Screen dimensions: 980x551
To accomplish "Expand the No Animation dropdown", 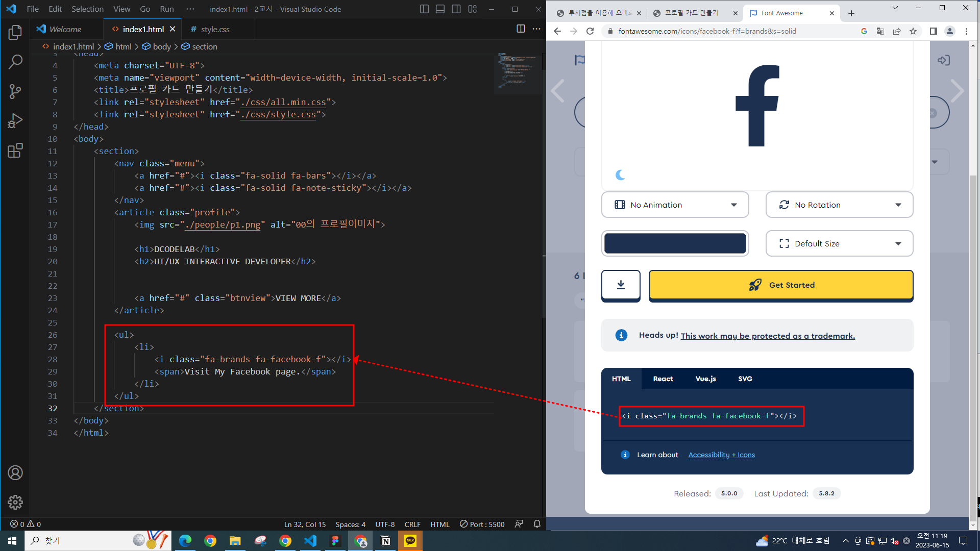I will click(x=675, y=205).
